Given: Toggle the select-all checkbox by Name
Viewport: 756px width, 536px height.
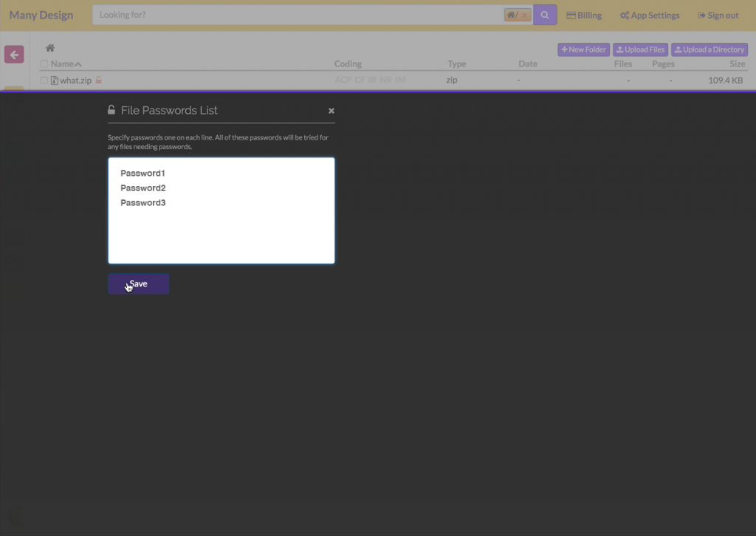Looking at the screenshot, I should tap(44, 64).
